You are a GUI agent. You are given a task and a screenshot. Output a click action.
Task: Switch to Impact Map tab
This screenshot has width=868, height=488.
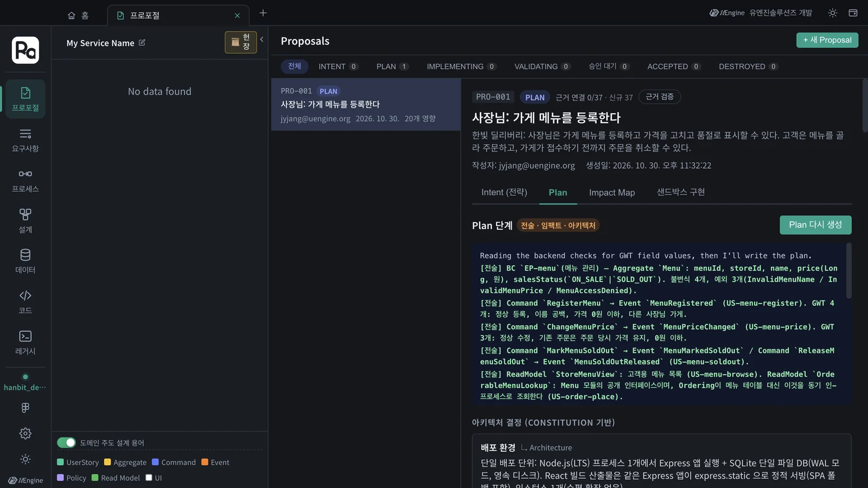click(x=612, y=192)
